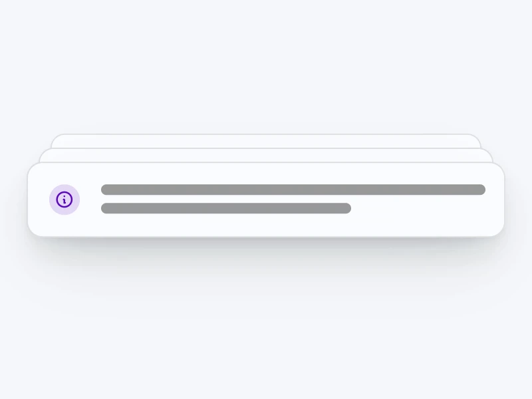The image size is (532, 399).
Task: Click the empty space right of the short bar
Action: click(419, 208)
